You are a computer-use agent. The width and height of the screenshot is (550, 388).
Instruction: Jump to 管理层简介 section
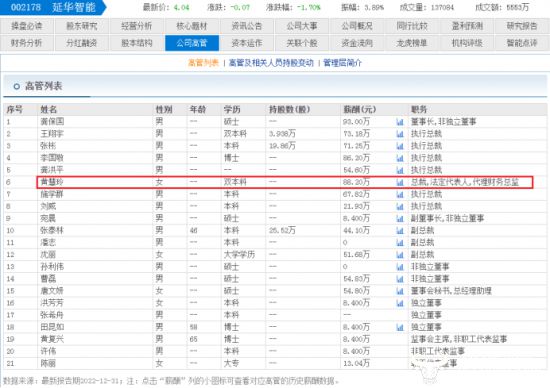coord(342,63)
